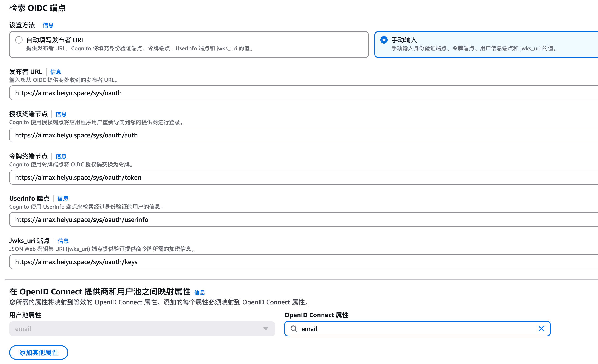The image size is (598, 364).
Task: Click the search magnifier icon in attribute field
Action: (294, 329)
